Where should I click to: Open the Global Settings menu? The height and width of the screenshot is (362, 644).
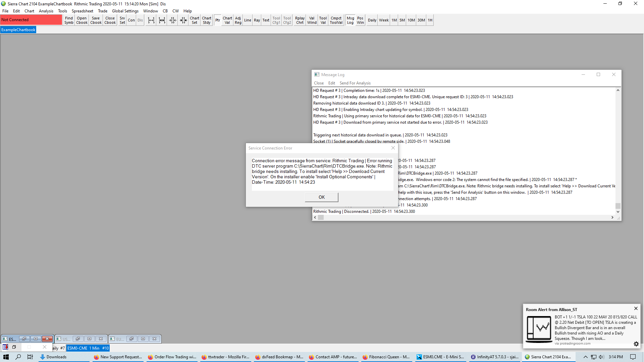[125, 11]
